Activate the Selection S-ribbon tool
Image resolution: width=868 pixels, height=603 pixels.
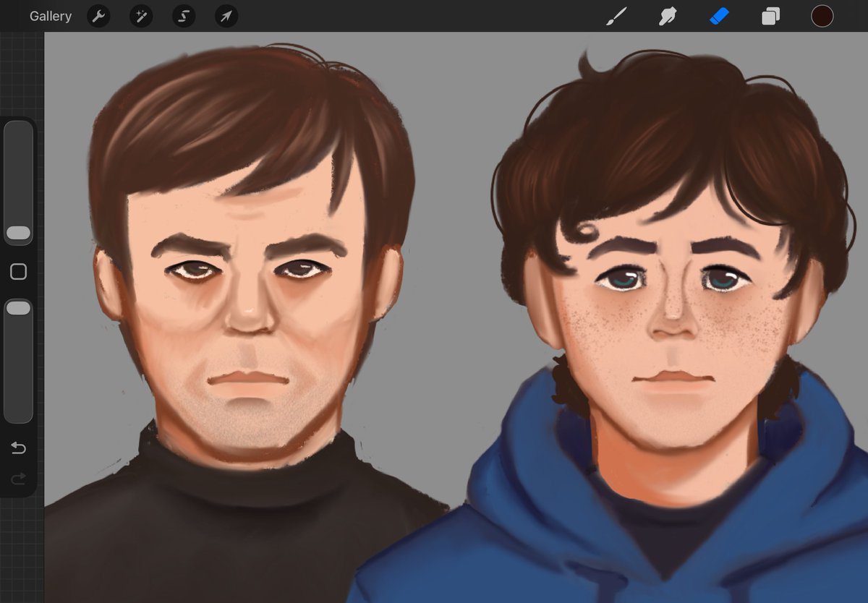click(184, 16)
